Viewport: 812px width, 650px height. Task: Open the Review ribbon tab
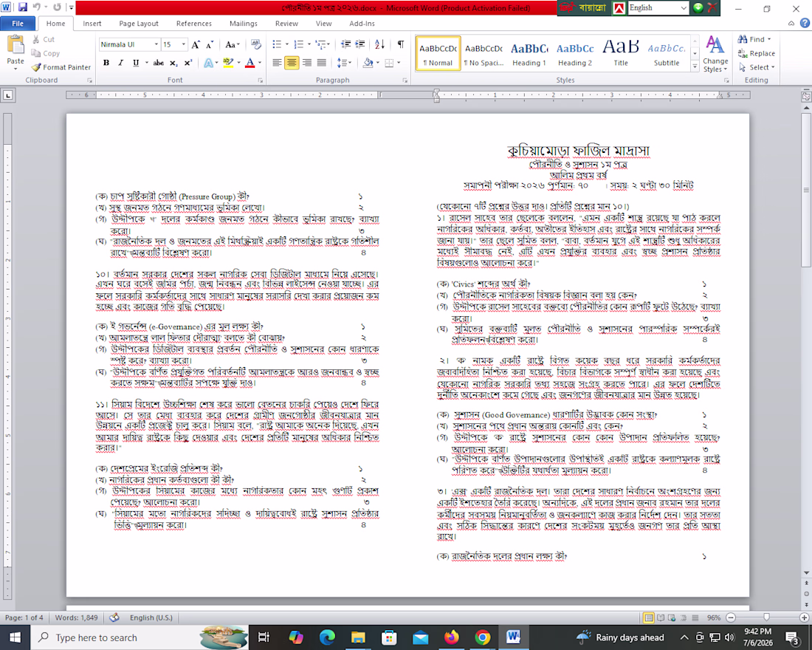pyautogui.click(x=286, y=24)
